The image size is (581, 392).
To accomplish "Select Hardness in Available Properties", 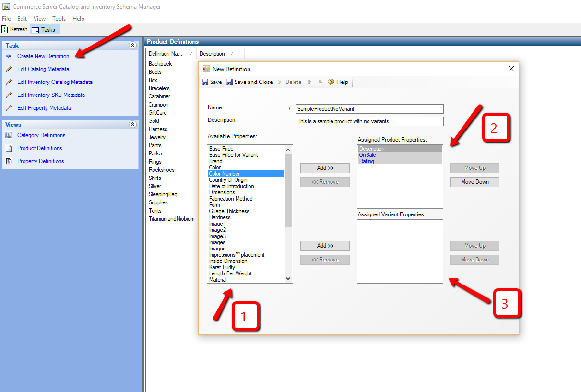I will click(246, 217).
